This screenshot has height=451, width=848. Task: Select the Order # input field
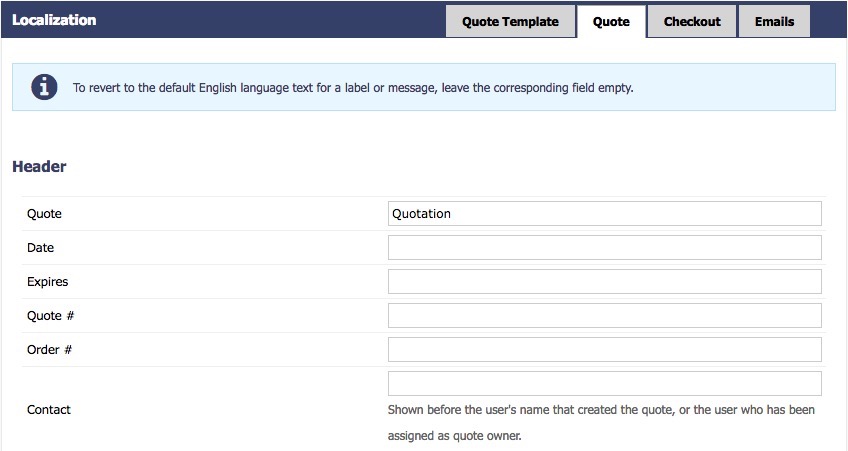[x=605, y=350]
